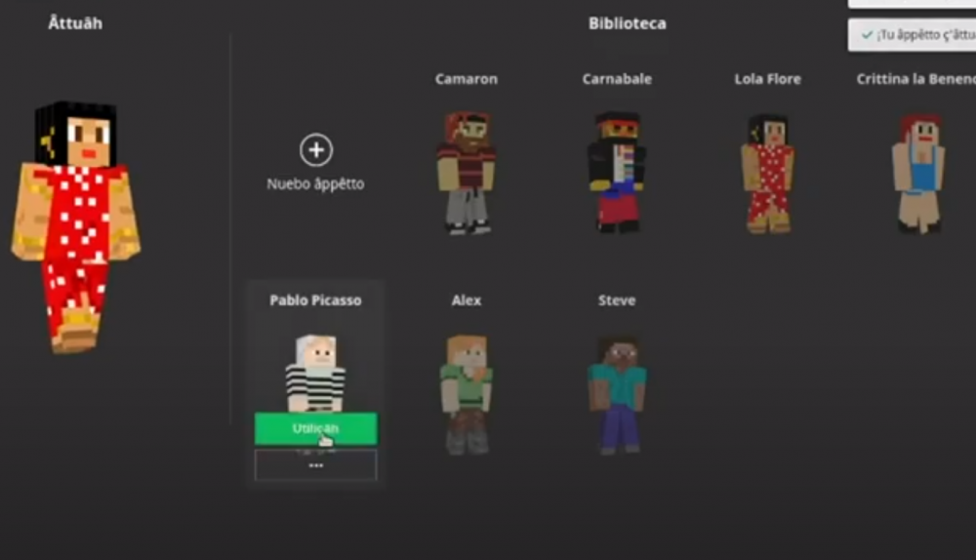Click the current skin preview under Âttuâh
This screenshot has width=976, height=560.
tap(76, 224)
